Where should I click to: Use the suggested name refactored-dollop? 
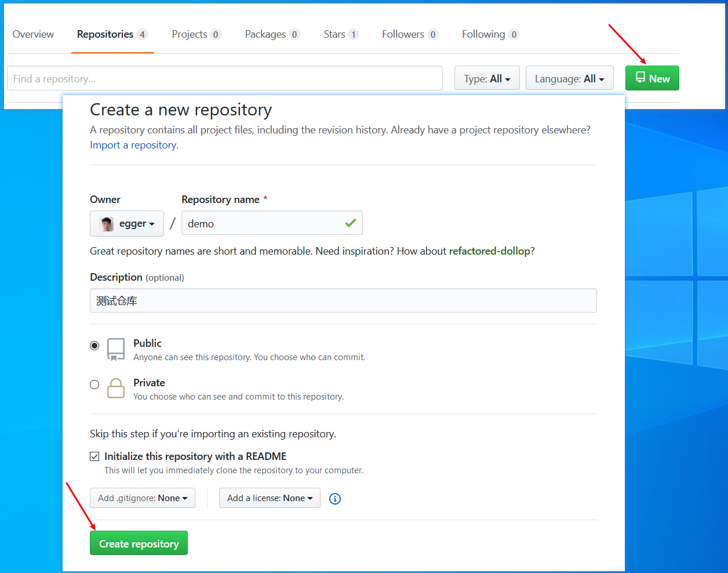(x=490, y=251)
